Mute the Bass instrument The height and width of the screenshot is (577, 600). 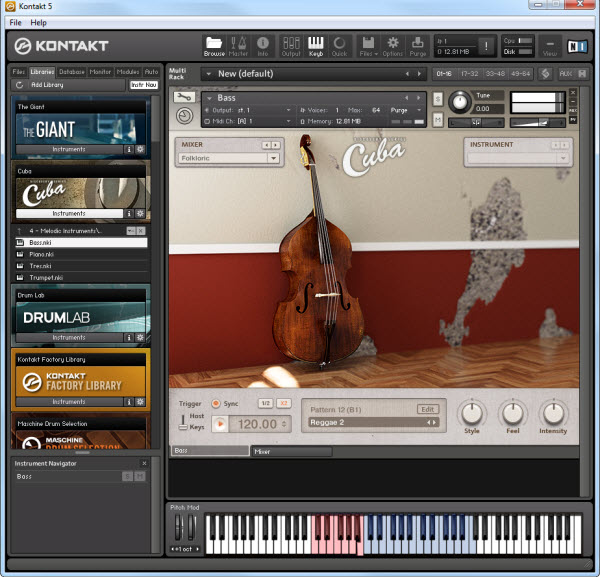click(x=438, y=120)
